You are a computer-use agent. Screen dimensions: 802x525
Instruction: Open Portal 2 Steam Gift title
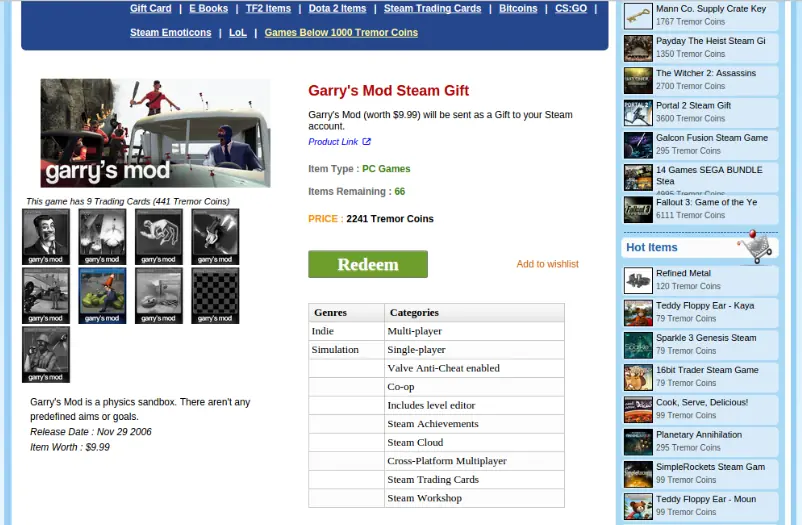(x=694, y=105)
